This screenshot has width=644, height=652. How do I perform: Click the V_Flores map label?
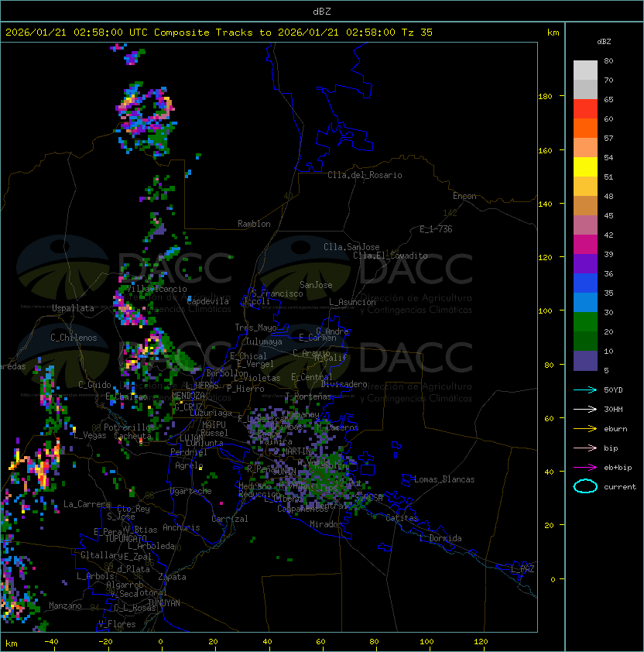[117, 624]
